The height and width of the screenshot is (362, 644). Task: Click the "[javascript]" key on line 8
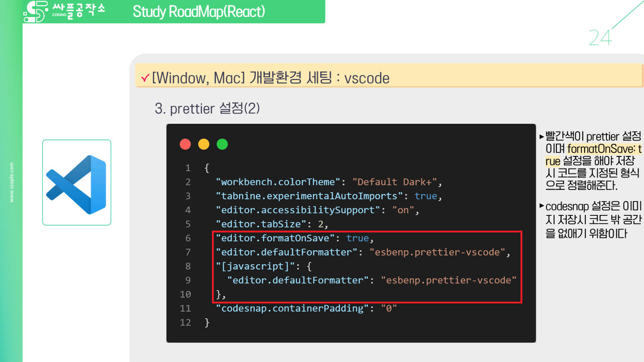coord(256,266)
